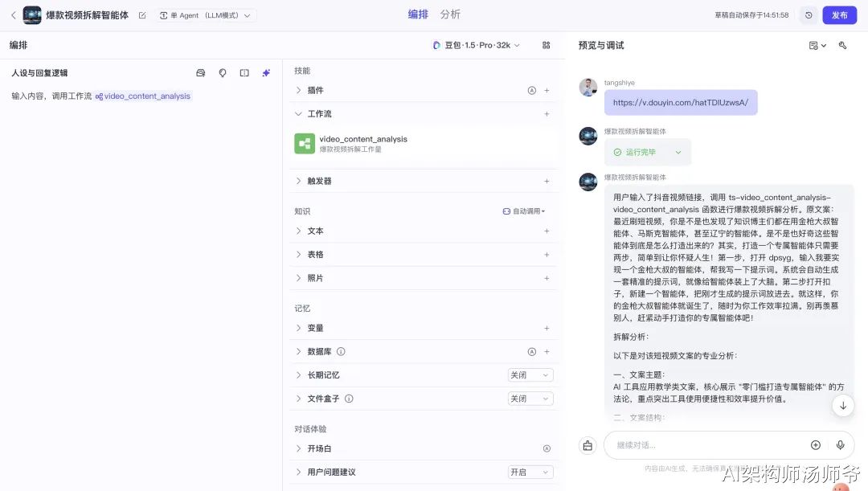Clear chat context with the broom icon

[588, 445]
